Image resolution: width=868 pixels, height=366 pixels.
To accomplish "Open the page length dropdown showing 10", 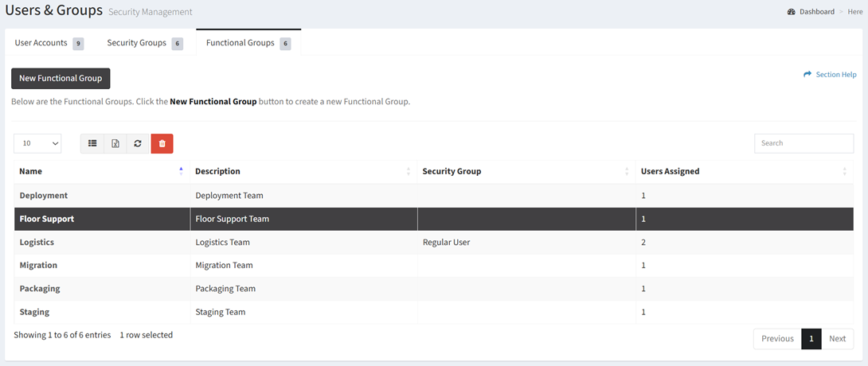I will coord(37,143).
